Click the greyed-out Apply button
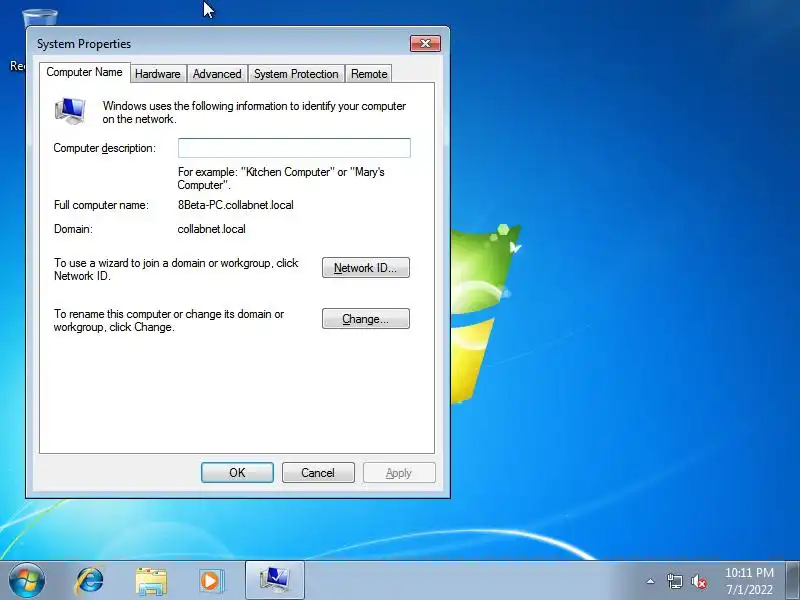Image resolution: width=800 pixels, height=600 pixels. coord(399,473)
